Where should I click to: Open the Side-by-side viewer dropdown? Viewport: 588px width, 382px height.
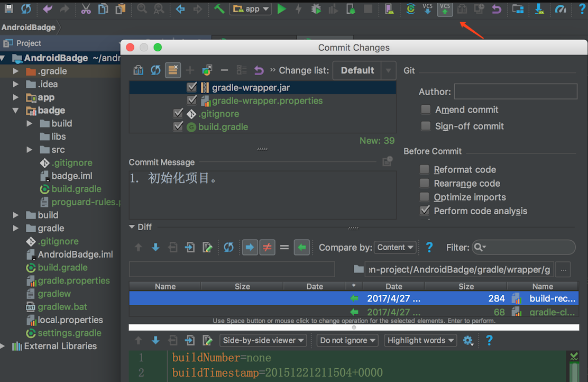[263, 340]
